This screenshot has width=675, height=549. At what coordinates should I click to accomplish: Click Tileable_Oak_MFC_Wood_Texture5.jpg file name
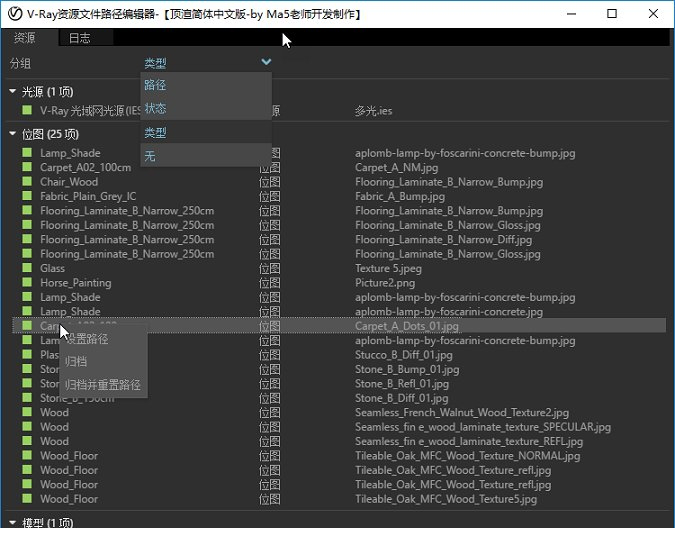[446, 499]
